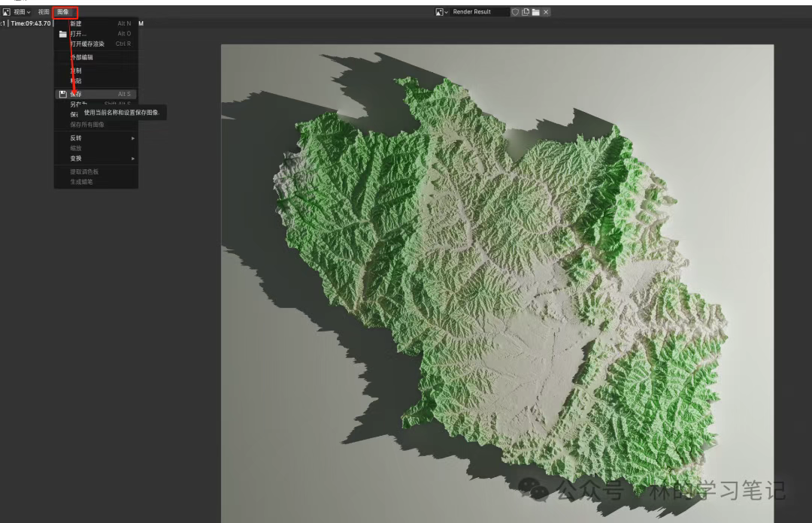
Task: Choose 新建 from the image menu
Action: (76, 24)
